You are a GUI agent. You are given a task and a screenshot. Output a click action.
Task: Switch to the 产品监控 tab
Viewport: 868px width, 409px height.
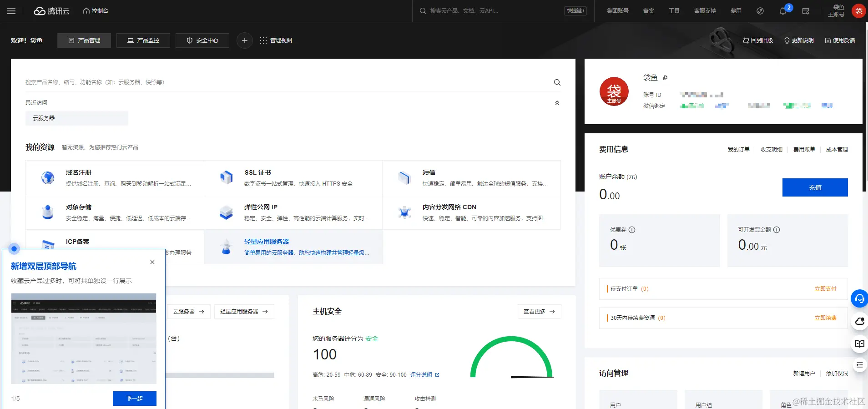click(143, 40)
